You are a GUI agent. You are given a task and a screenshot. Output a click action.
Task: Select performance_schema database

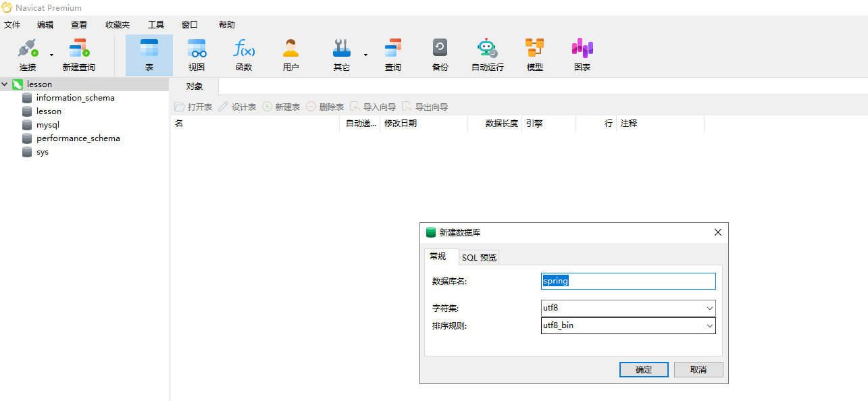click(x=78, y=138)
